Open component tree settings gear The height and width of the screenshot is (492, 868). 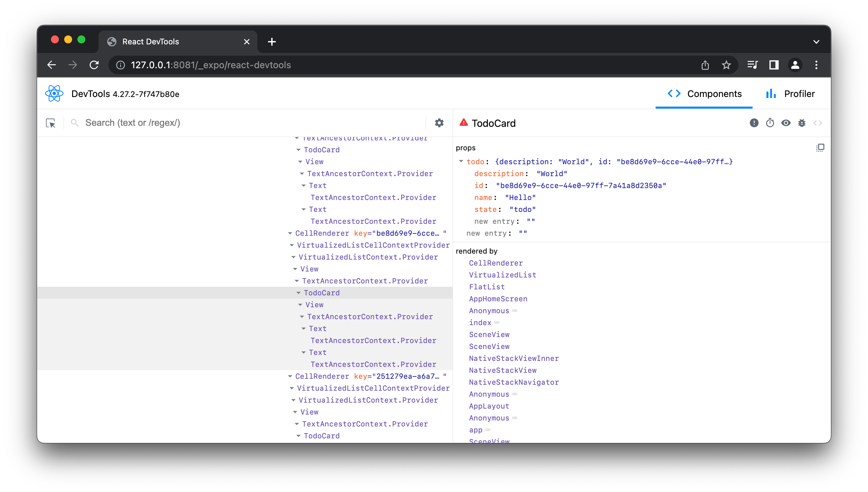(x=439, y=123)
